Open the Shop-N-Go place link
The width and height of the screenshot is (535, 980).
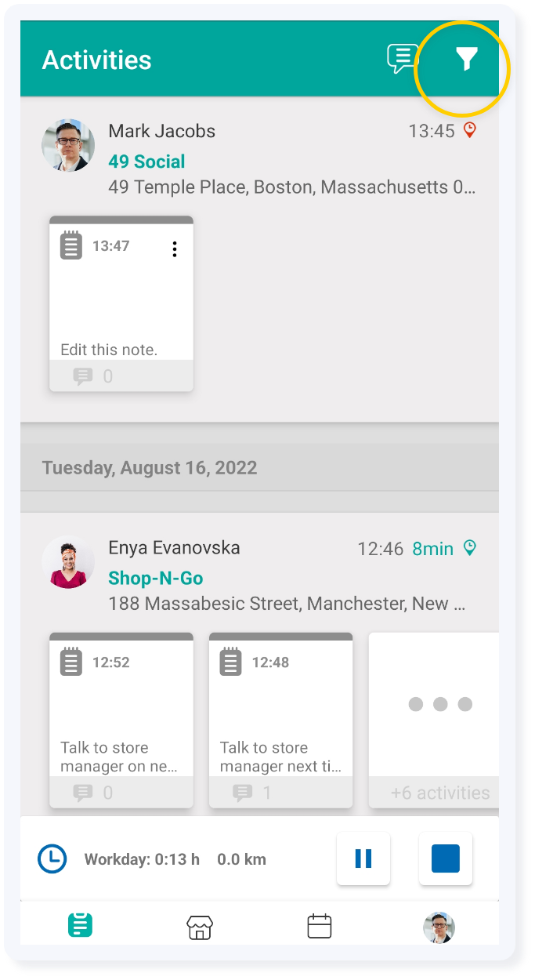(x=156, y=579)
